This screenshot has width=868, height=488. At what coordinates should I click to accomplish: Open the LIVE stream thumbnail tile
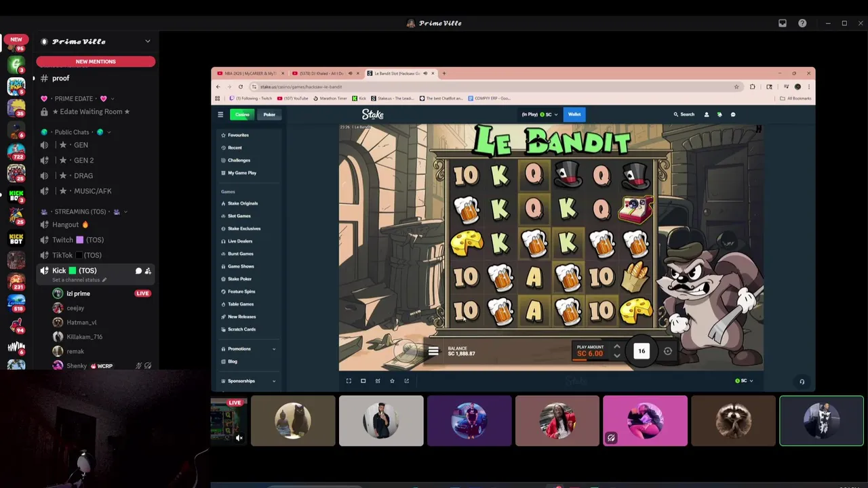[x=229, y=421]
